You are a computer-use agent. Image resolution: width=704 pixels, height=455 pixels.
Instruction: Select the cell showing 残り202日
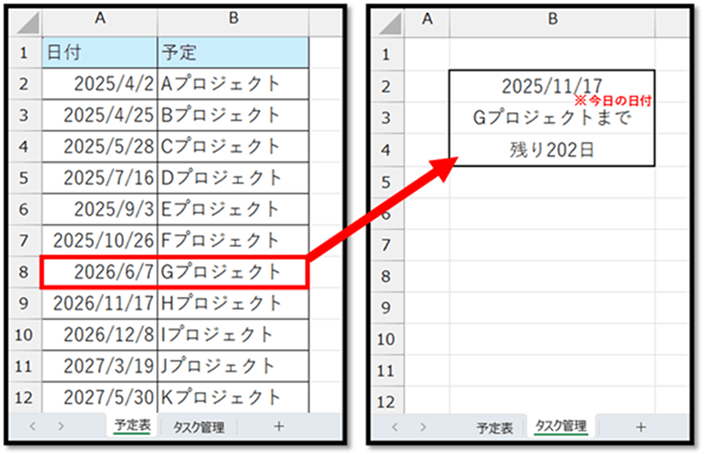tap(552, 150)
